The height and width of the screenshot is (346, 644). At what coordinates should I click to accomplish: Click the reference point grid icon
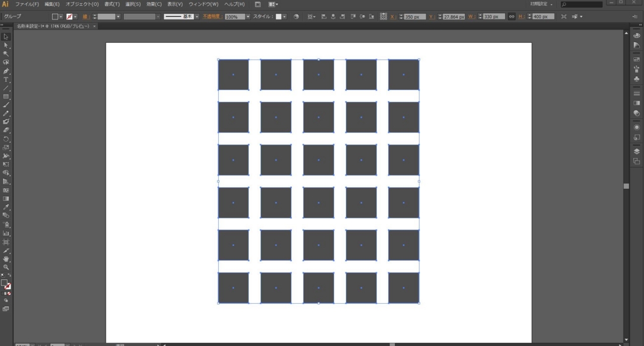coord(383,16)
